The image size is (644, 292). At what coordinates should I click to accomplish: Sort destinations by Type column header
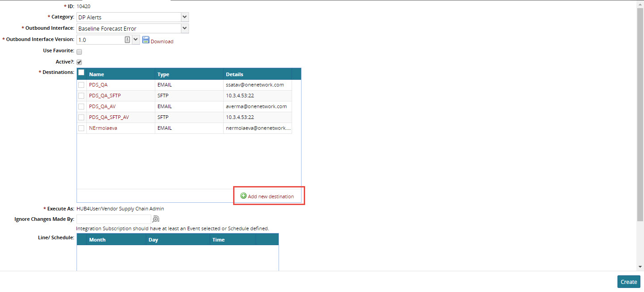click(189, 74)
